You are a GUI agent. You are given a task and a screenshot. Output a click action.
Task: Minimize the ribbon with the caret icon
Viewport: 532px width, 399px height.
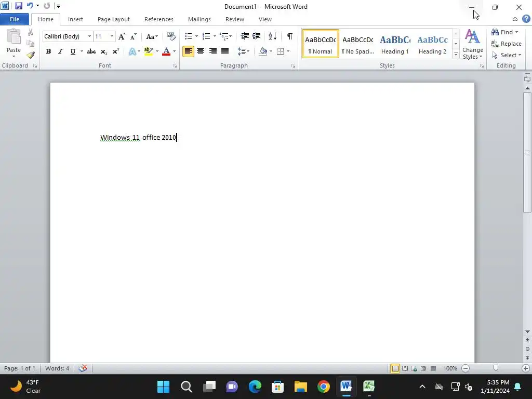(x=515, y=19)
